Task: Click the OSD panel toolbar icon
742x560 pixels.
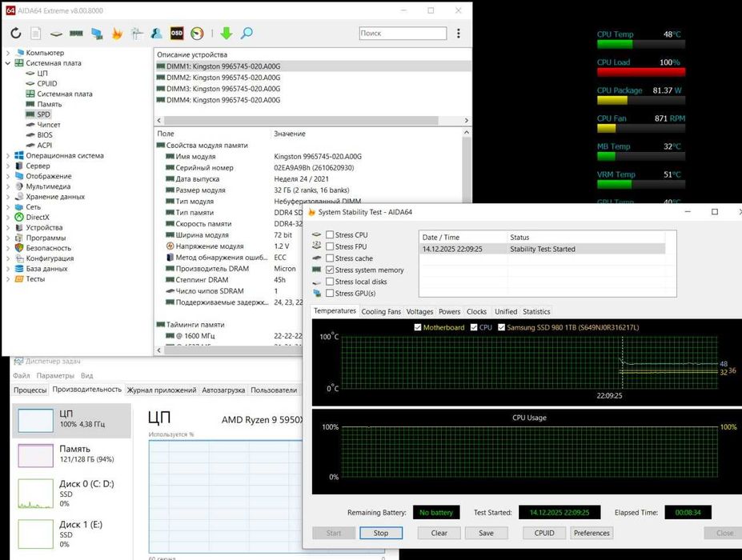Action: click(176, 34)
